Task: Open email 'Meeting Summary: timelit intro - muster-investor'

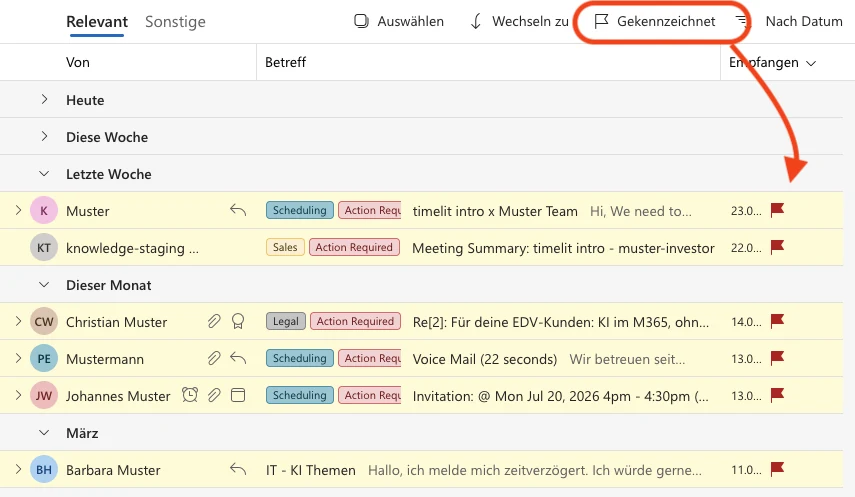Action: click(563, 248)
